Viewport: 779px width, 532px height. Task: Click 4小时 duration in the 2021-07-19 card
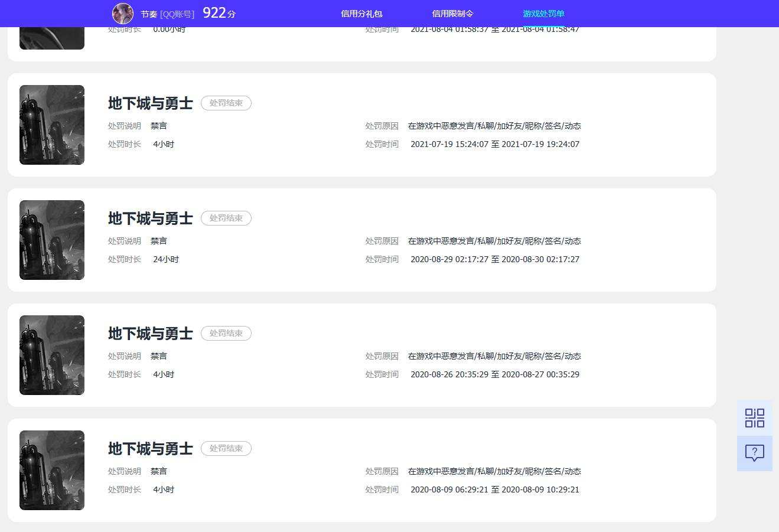coord(164,144)
